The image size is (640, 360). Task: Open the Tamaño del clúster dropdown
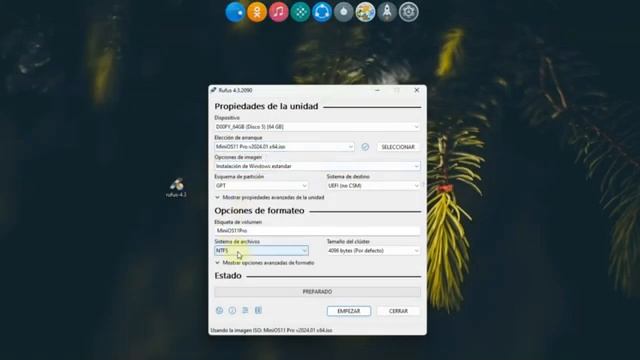[x=373, y=251]
